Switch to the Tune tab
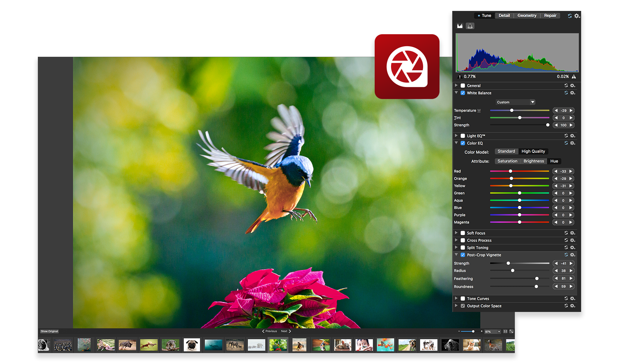The height and width of the screenshot is (364, 619). (x=485, y=16)
